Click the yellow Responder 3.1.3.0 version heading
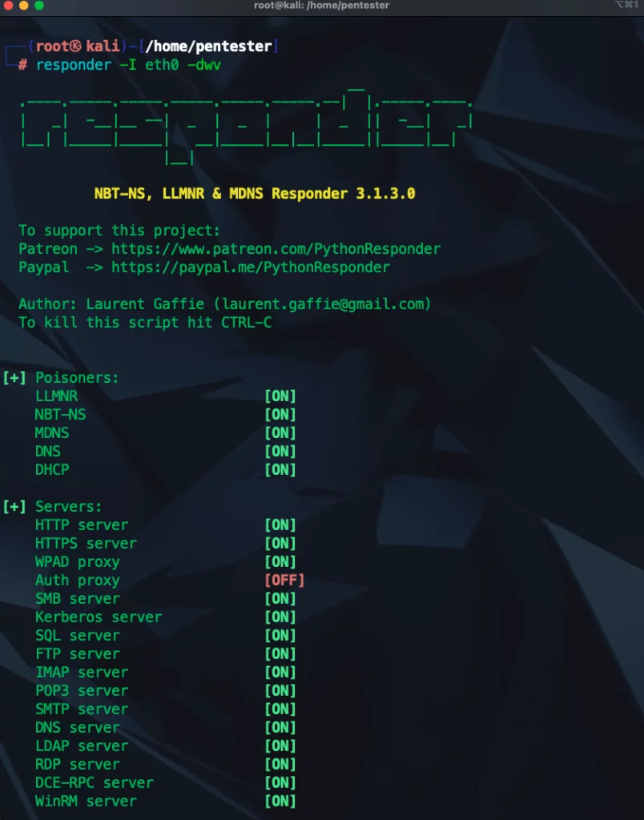This screenshot has height=820, width=644. (255, 194)
